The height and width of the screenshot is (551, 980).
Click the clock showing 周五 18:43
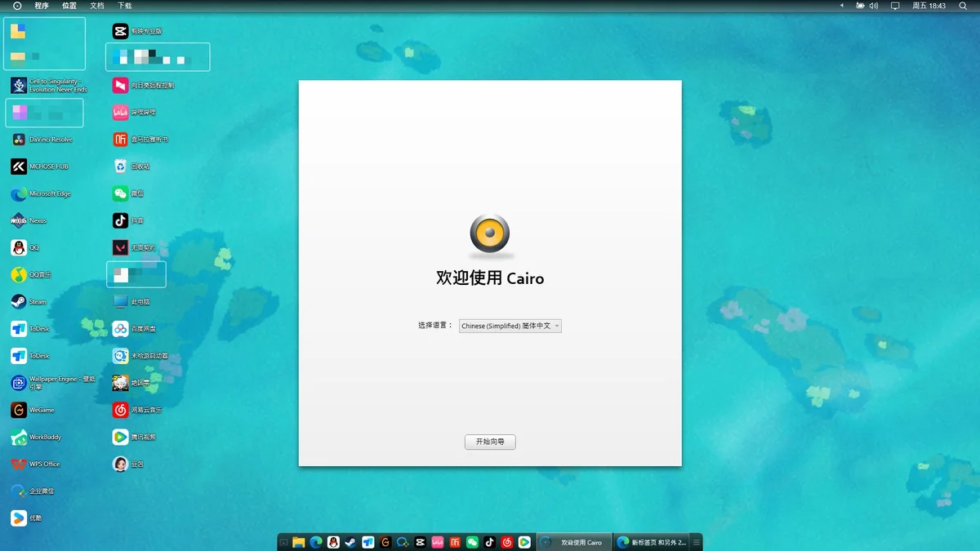coord(929,6)
